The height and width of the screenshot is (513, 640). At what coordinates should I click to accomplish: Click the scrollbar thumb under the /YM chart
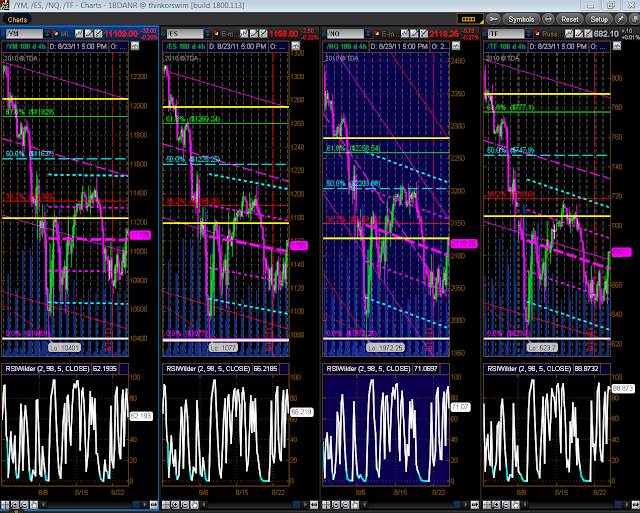tap(136, 505)
